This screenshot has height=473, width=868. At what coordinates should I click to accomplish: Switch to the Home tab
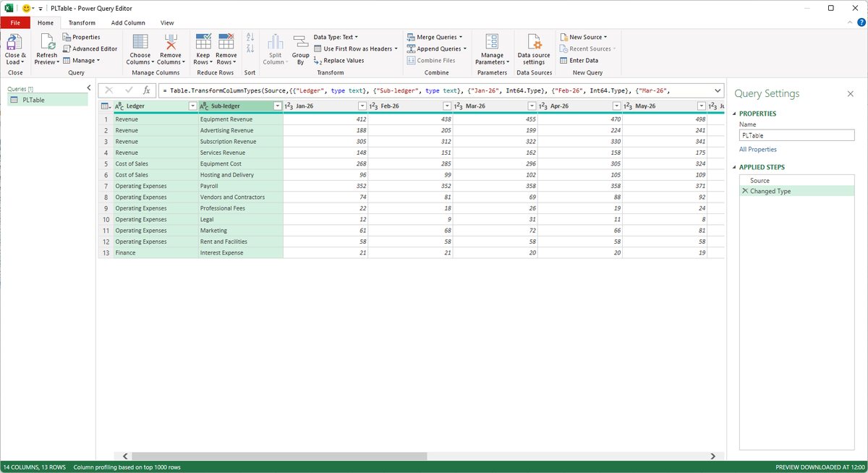coord(46,22)
